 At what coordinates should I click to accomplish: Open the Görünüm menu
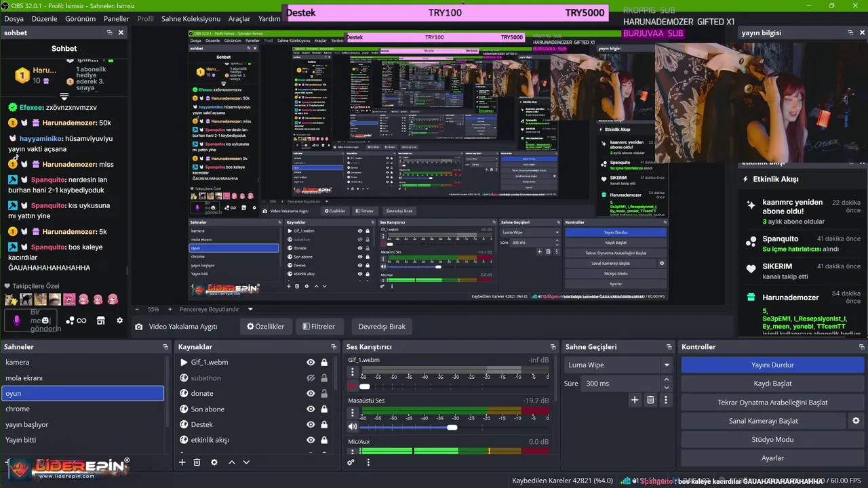[x=80, y=18]
